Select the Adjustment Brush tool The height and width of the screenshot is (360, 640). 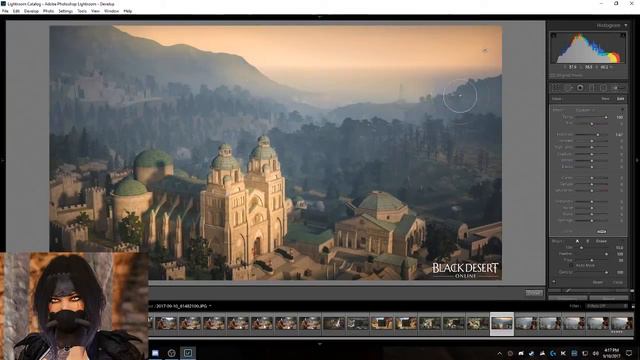click(x=618, y=88)
